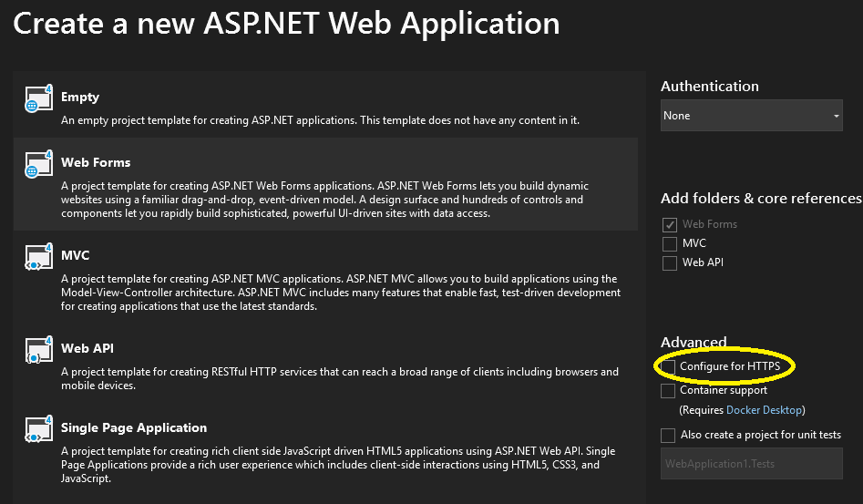Tick the Web API folders checkbox
Screen dimensions: 863x504
(669, 262)
